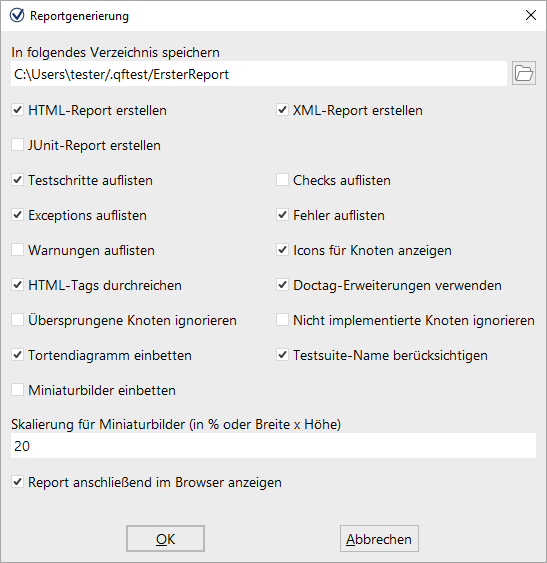The image size is (547, 563).
Task: Toggle HTML-Tags durchreichen checkbox
Action: (17, 285)
